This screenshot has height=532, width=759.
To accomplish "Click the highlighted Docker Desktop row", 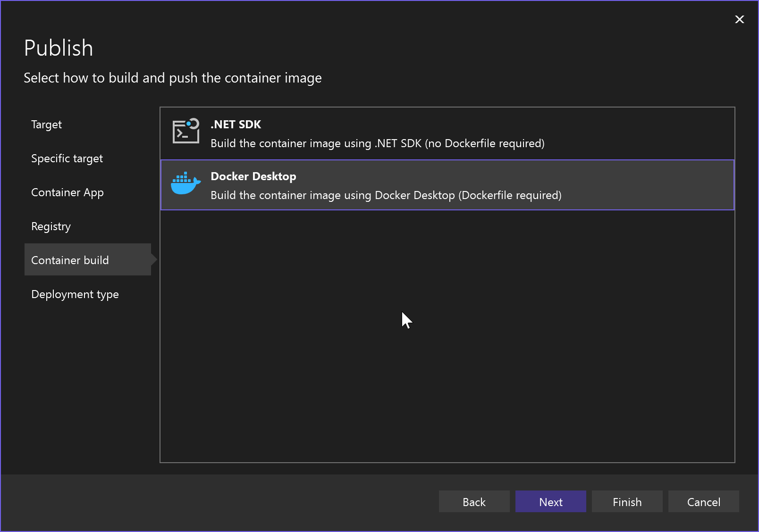I will pos(447,184).
